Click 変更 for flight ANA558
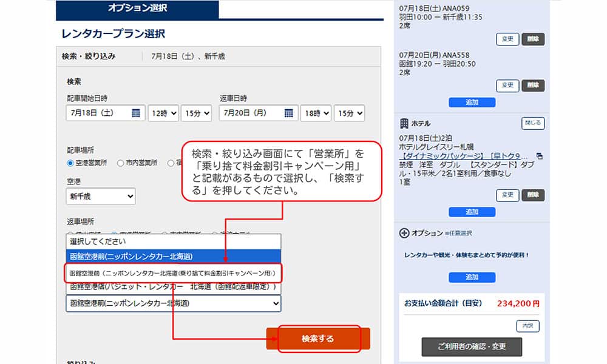Image resolution: width=607 pixels, height=364 pixels. pos(507,86)
